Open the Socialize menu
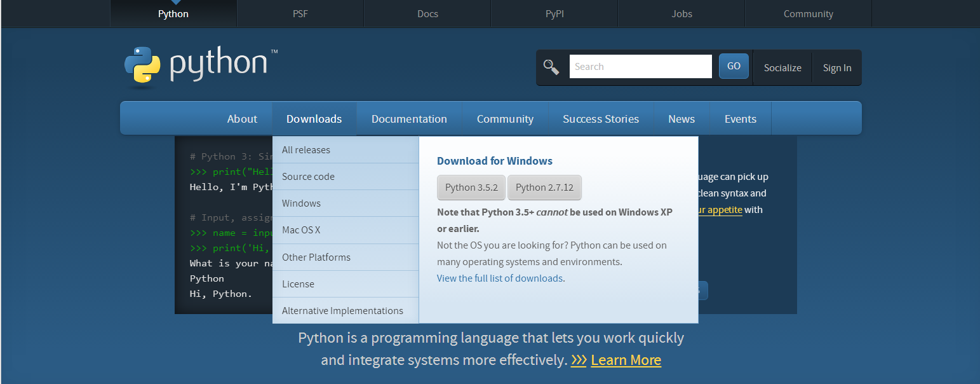 pyautogui.click(x=782, y=68)
